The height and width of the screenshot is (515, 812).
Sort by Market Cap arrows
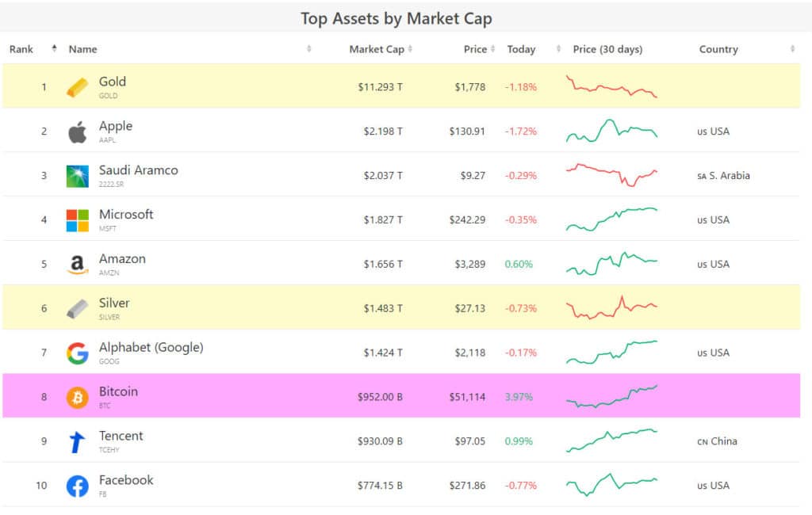click(x=410, y=48)
